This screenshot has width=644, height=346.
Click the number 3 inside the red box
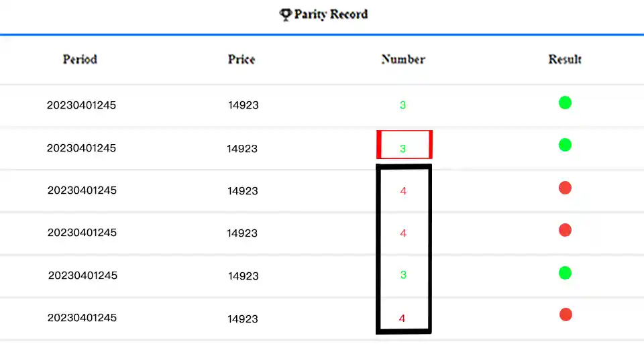(x=403, y=149)
